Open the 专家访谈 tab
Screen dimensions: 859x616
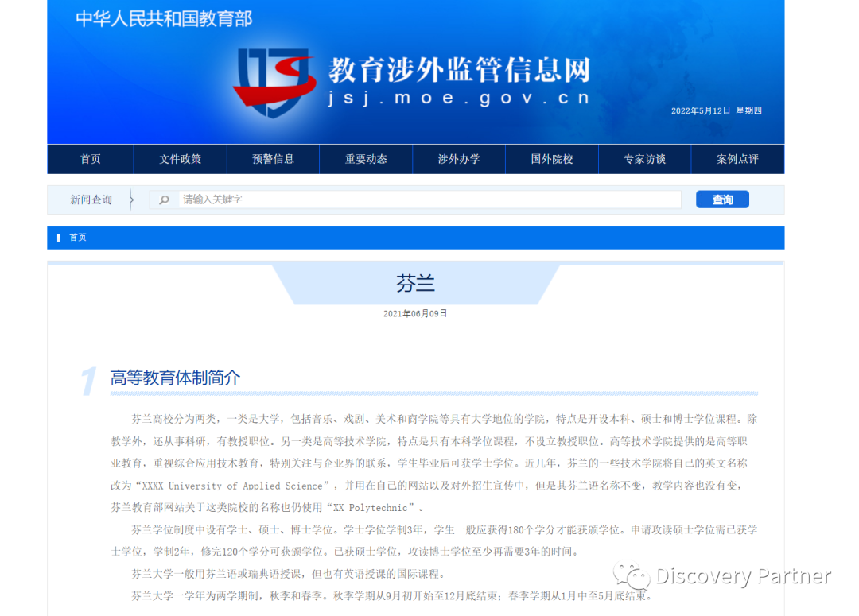point(644,159)
